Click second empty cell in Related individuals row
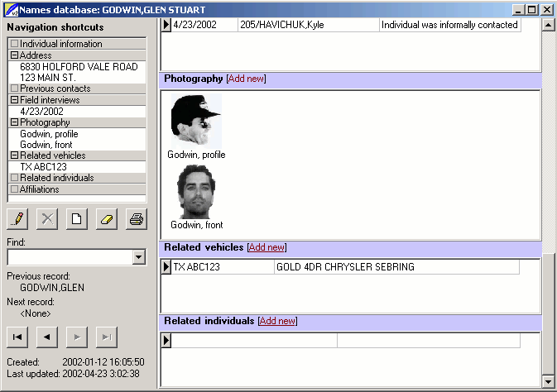557x392 pixels. 429,341
